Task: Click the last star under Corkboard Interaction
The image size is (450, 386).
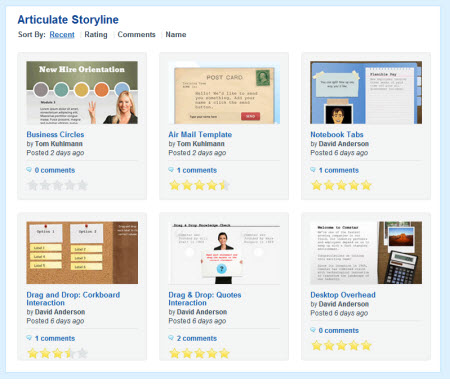Action: (82, 353)
